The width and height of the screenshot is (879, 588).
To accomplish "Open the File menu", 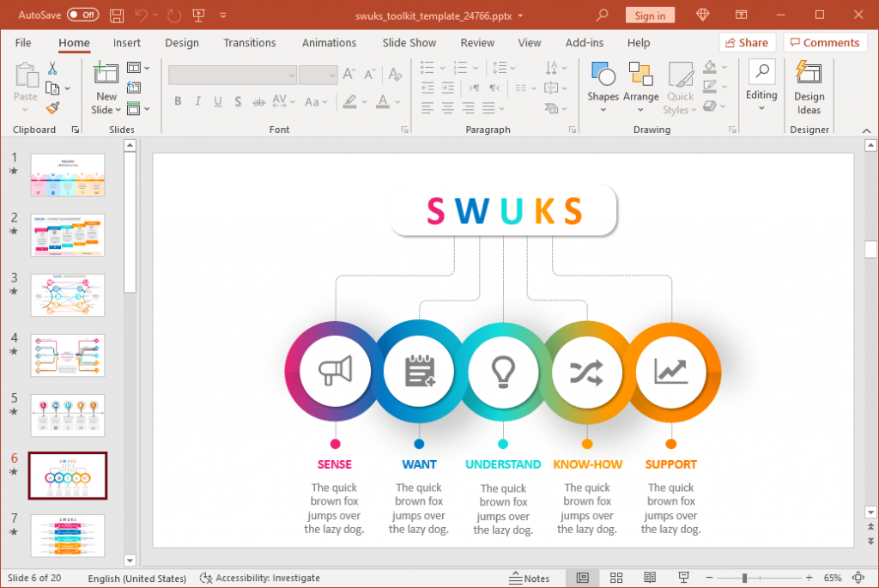I will point(23,43).
